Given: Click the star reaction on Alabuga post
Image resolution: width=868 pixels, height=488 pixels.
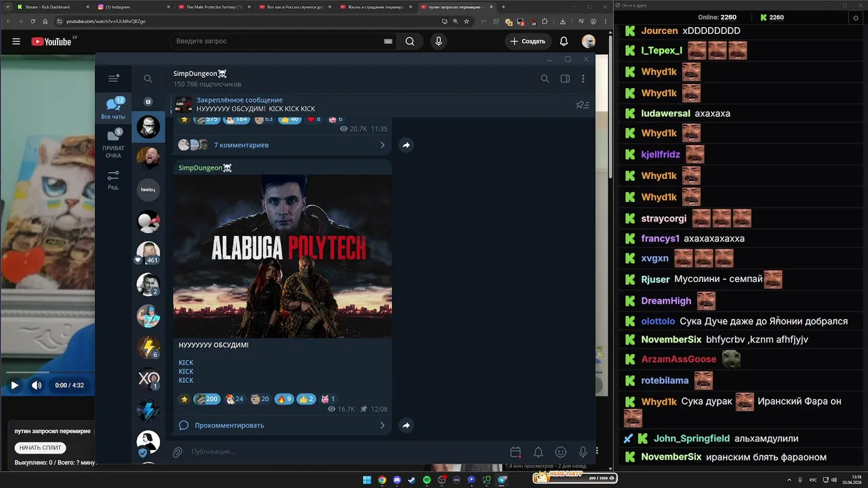Looking at the screenshot, I should [x=184, y=399].
